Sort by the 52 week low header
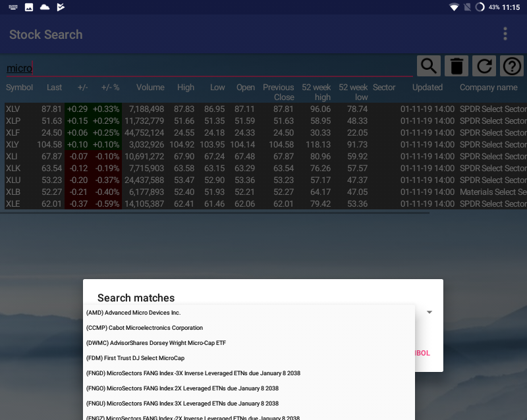Image resolution: width=527 pixels, height=420 pixels. 353,92
